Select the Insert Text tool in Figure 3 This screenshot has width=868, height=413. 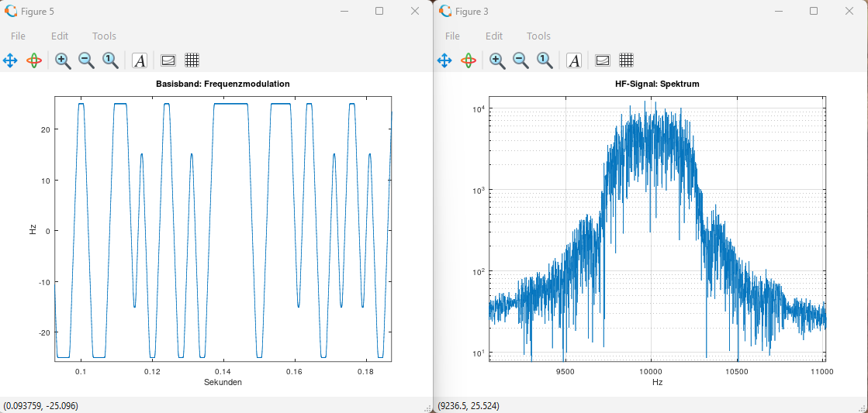pyautogui.click(x=574, y=60)
